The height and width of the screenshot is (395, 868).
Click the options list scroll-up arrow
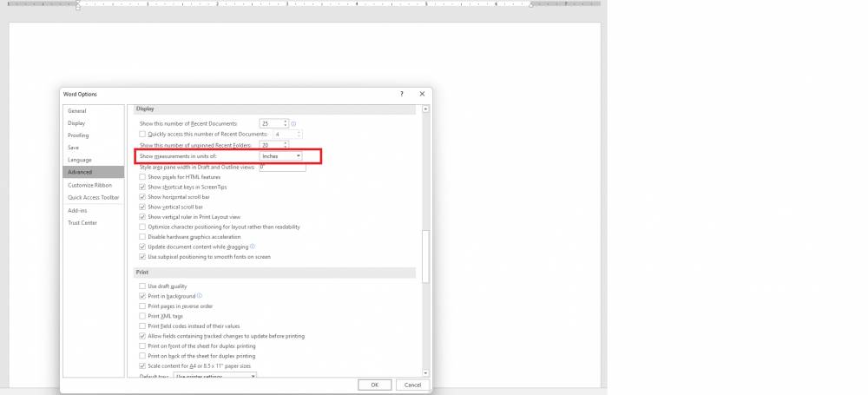425,109
